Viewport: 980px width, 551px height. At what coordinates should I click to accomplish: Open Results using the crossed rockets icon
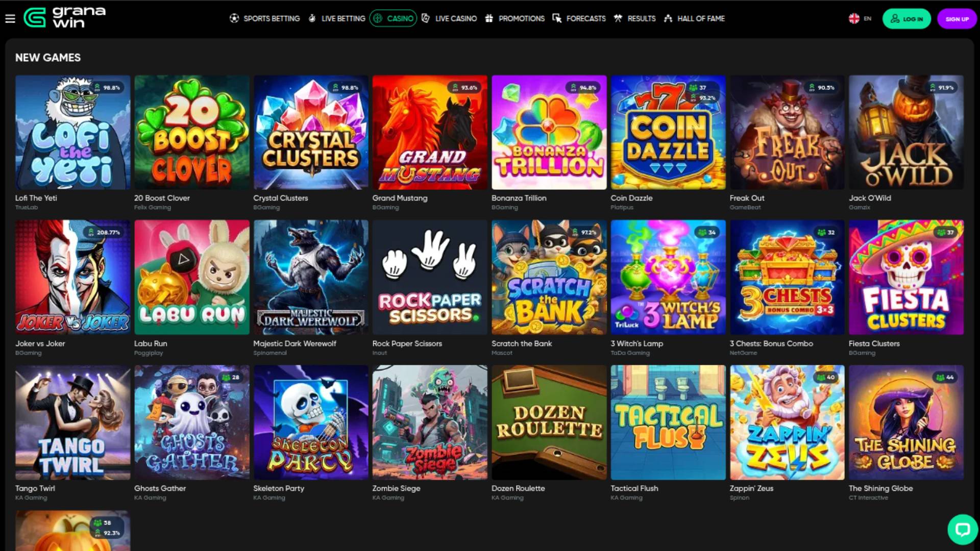pyautogui.click(x=617, y=18)
